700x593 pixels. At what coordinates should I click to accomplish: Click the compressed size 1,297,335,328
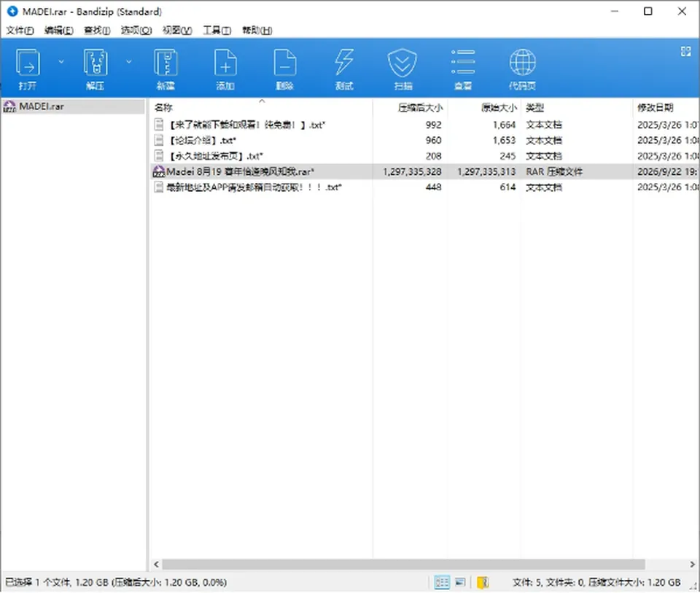(412, 172)
